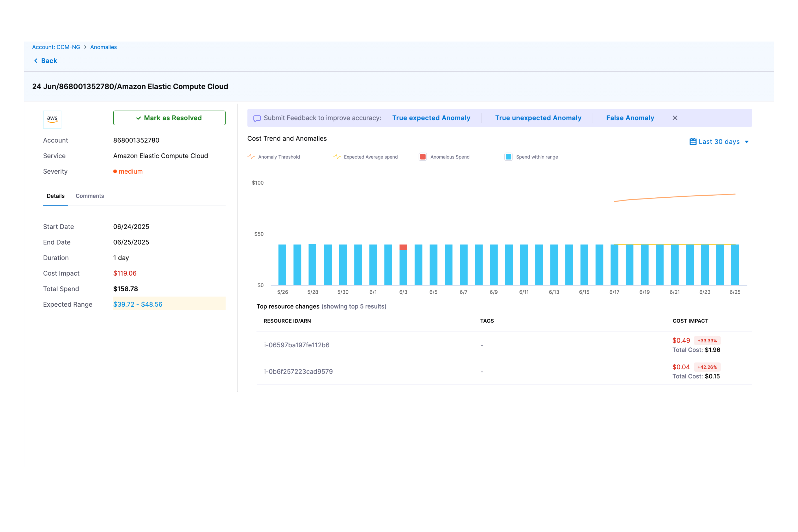Click the dropdown caret next to Last 30 days

click(746, 142)
